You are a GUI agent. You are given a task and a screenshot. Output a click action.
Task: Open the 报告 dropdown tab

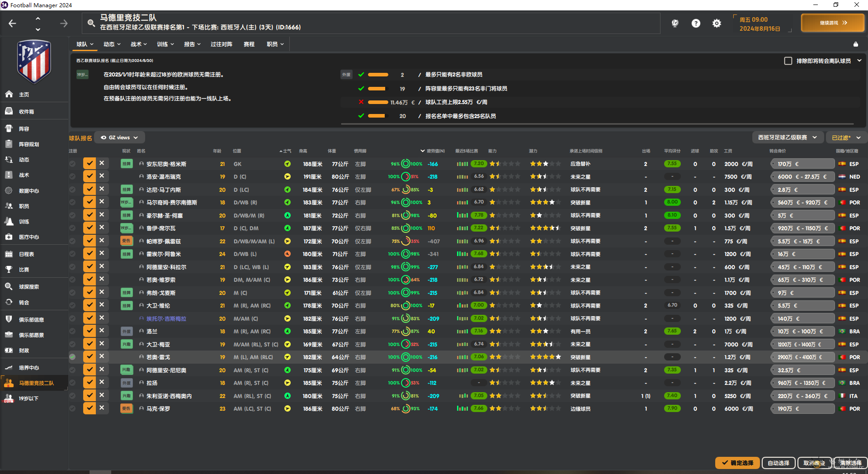[192, 44]
